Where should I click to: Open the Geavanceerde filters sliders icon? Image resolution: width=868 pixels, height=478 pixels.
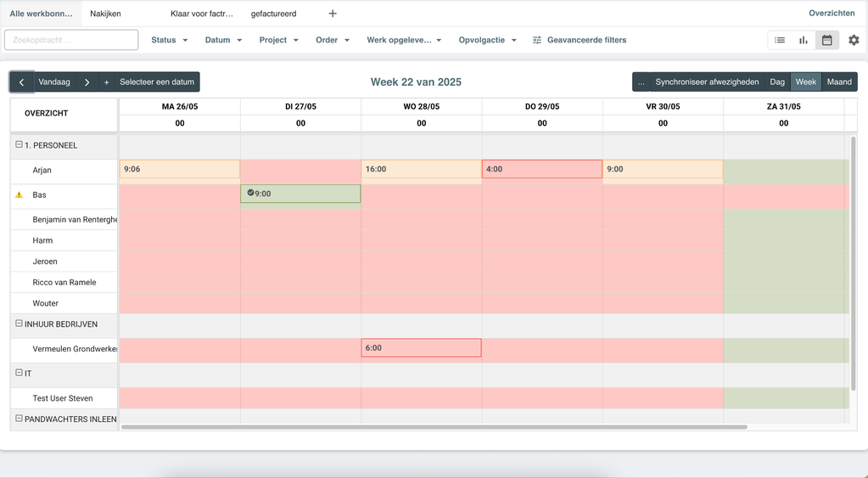tap(537, 40)
